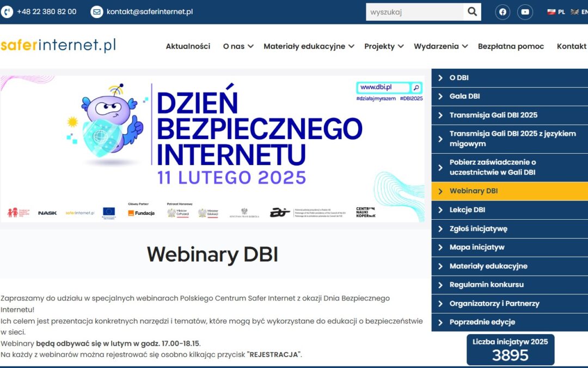Image resolution: width=588 pixels, height=368 pixels.
Task: Select the PL language label
Action: 561,12
